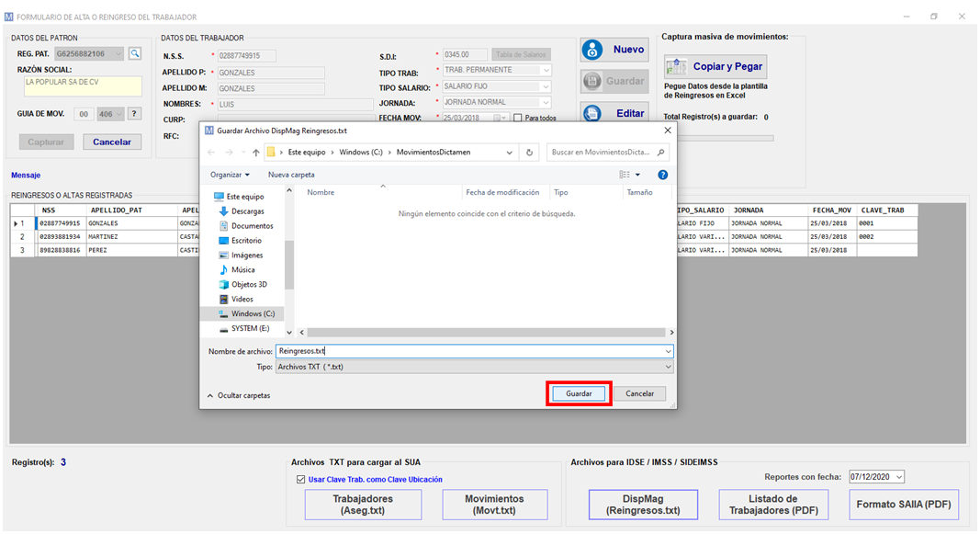Click the registro patronal search magnifier icon
Screen dimensions: 980x534
[x=134, y=54]
